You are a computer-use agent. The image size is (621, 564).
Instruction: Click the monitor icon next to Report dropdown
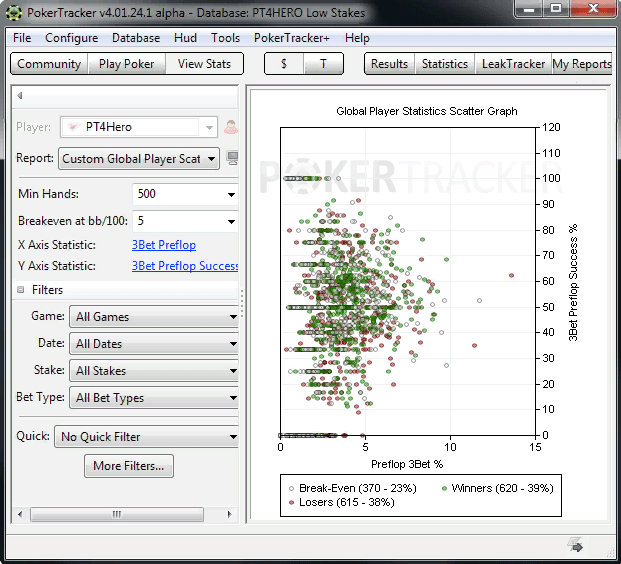click(x=232, y=158)
